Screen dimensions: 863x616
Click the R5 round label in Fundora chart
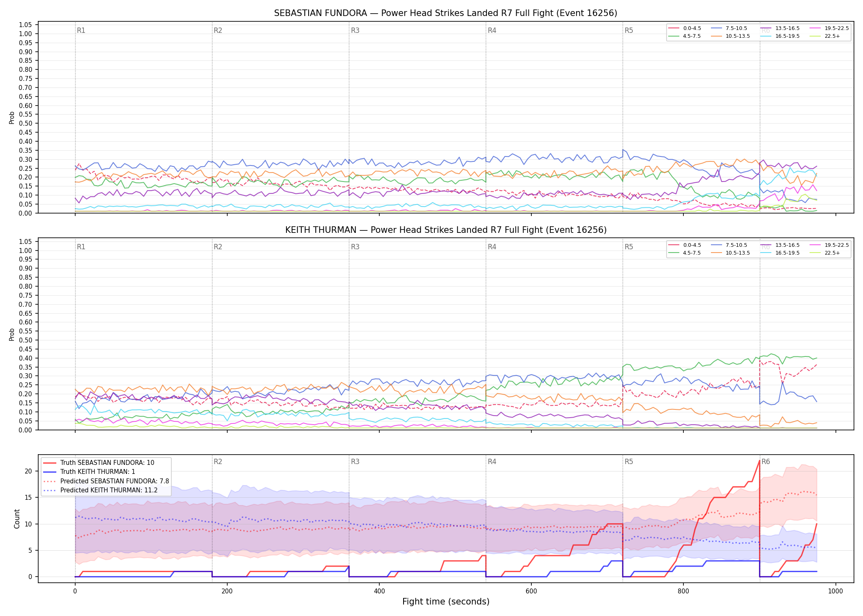629,30
